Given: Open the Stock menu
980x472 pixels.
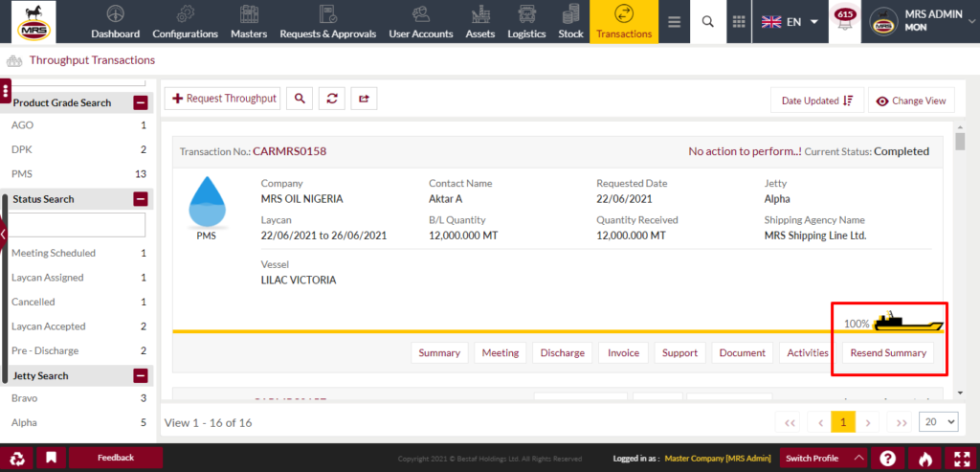Looking at the screenshot, I should point(570,22).
